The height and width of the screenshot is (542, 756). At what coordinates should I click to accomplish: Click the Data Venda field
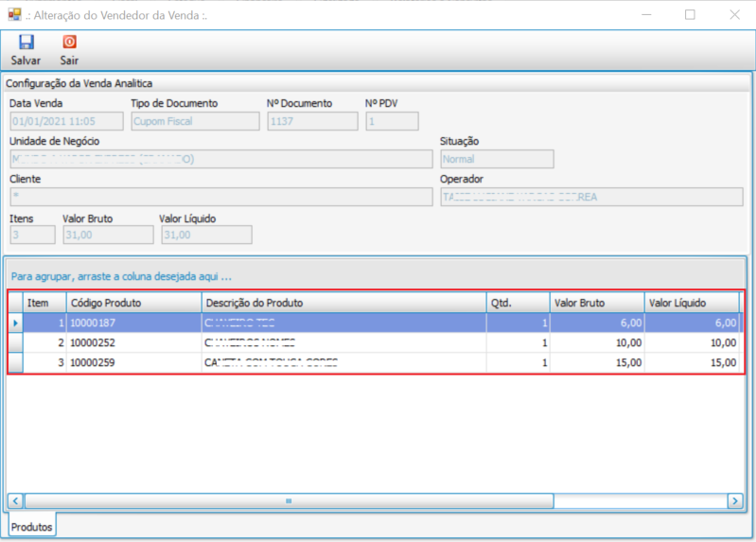point(66,121)
